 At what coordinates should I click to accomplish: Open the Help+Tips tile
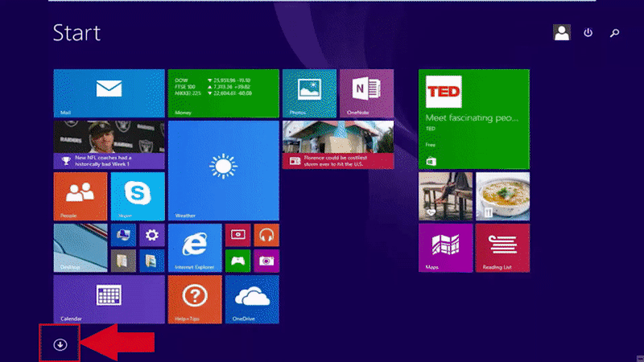[195, 299]
